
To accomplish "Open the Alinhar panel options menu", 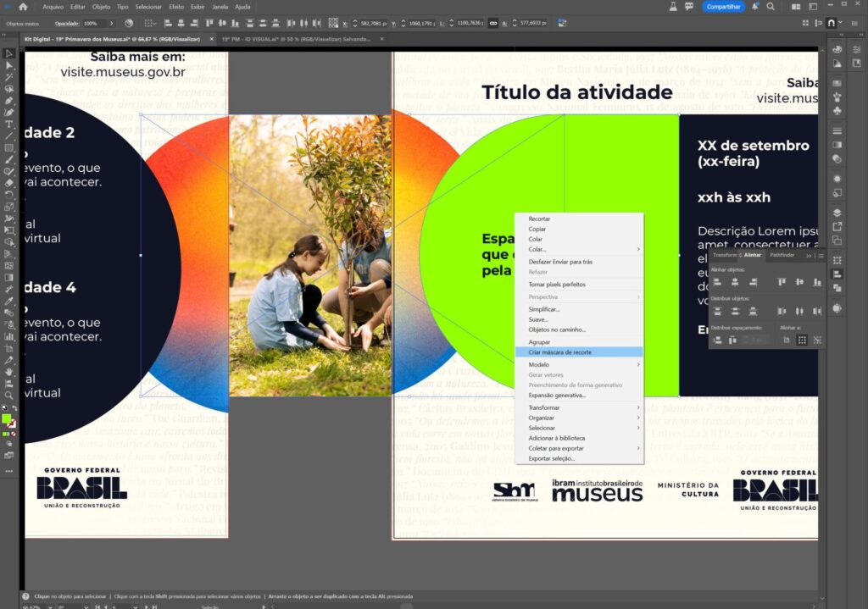I will [821, 255].
